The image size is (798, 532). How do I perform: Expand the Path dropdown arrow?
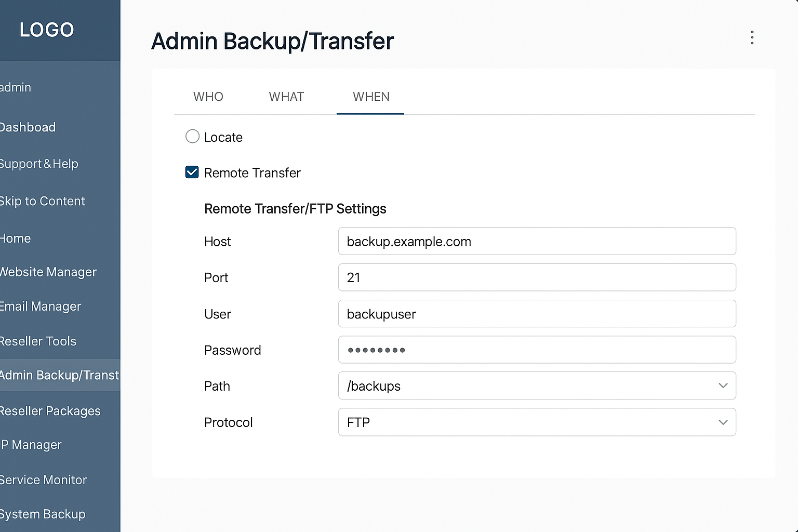tap(723, 385)
